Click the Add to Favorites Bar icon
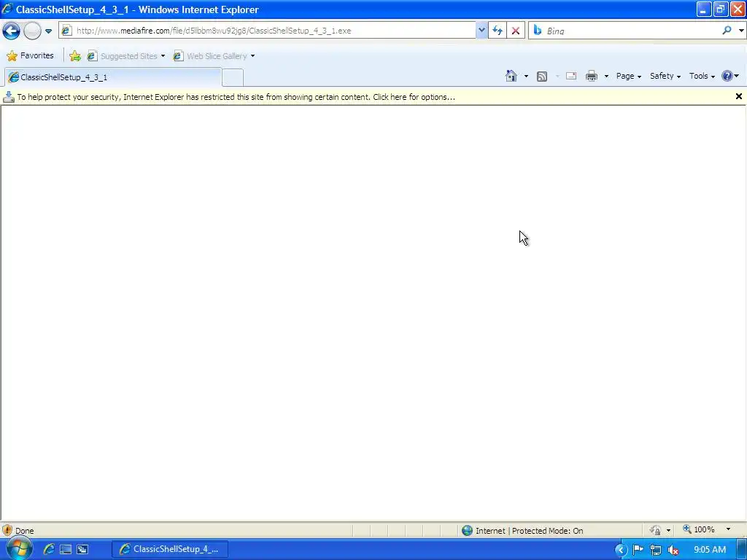The image size is (747, 560). tap(75, 56)
